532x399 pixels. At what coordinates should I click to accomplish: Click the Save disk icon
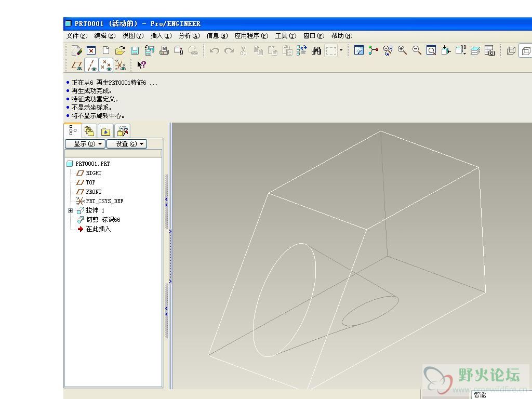(135, 50)
